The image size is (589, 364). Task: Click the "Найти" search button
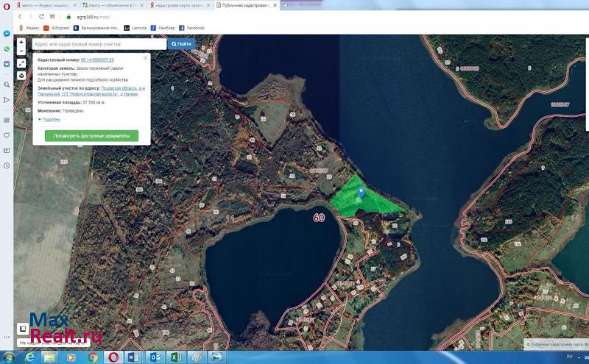tap(181, 44)
